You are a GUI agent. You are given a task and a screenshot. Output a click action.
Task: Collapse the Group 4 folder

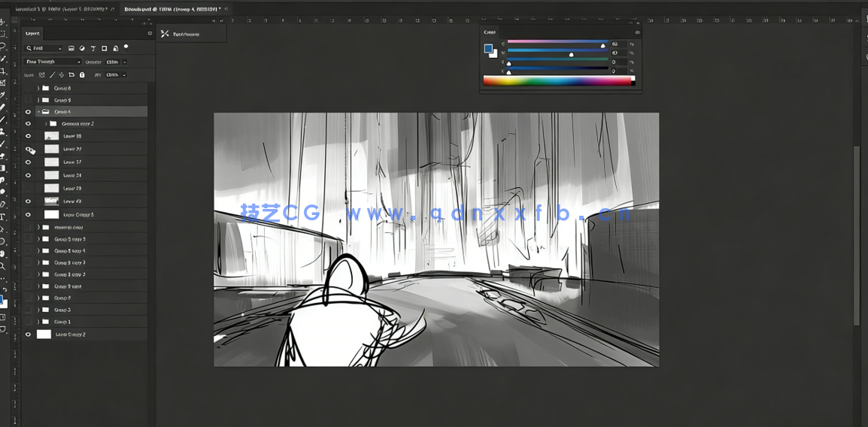click(38, 112)
